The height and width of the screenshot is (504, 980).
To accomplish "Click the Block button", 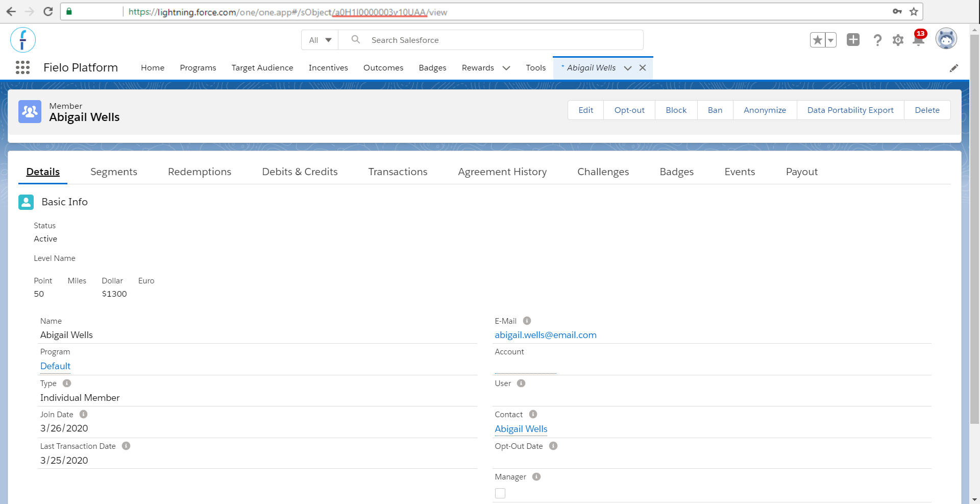I will click(676, 110).
